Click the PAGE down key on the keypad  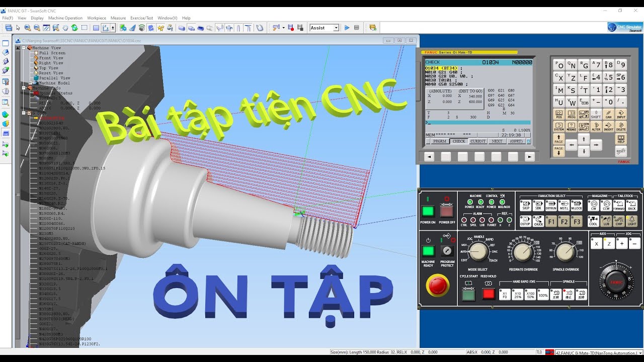pyautogui.click(x=558, y=151)
